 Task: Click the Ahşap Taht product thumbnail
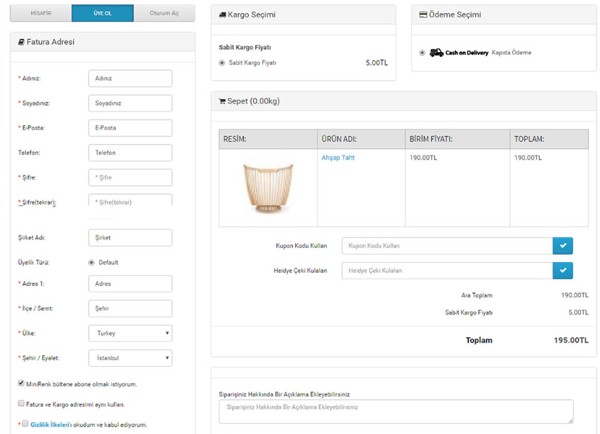point(268,188)
